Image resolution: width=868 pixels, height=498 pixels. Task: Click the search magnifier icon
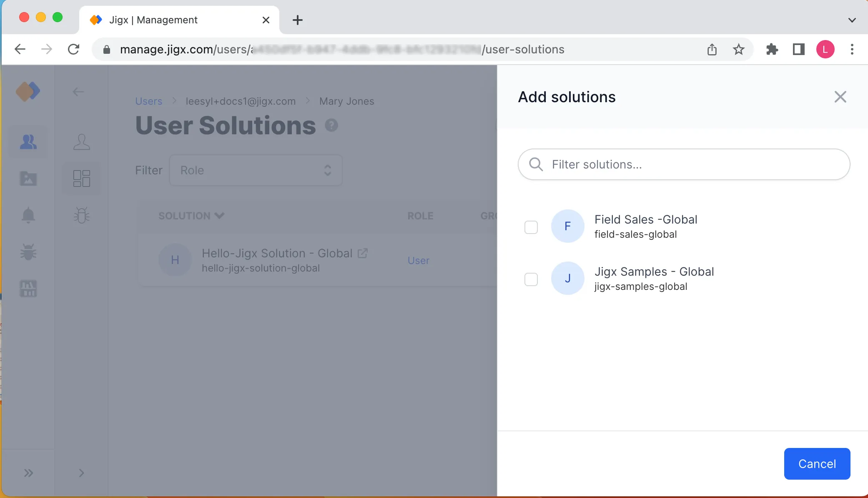(536, 164)
